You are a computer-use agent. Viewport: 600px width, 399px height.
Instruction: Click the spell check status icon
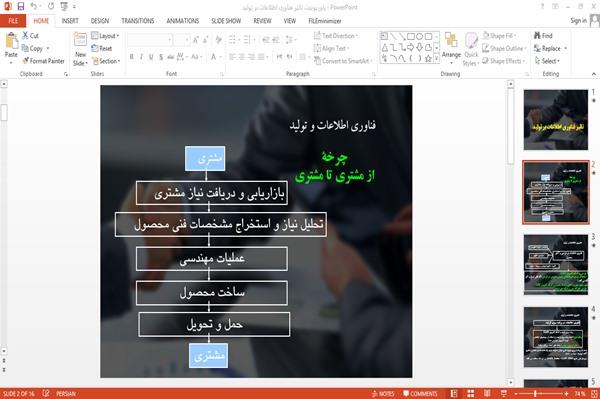tap(46, 393)
